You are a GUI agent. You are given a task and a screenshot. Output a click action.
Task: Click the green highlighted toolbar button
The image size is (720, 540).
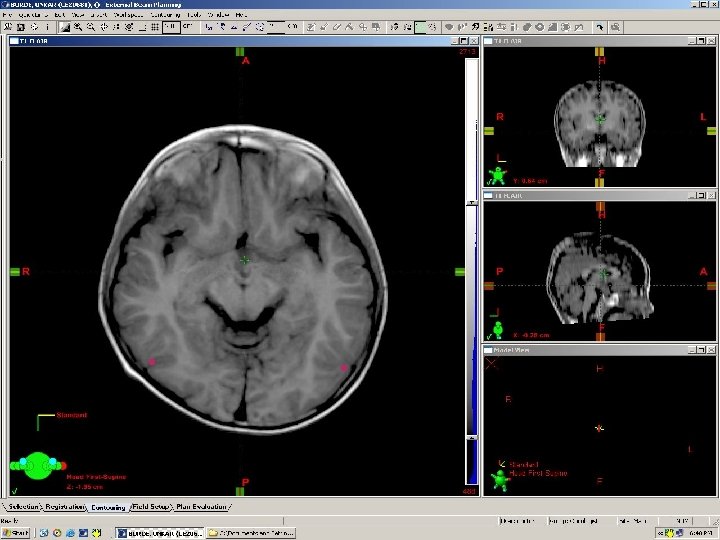420,27
